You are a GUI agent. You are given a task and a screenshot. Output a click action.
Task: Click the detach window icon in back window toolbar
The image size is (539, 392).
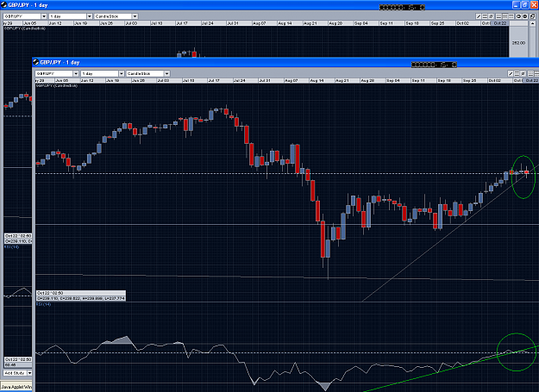[x=533, y=16]
